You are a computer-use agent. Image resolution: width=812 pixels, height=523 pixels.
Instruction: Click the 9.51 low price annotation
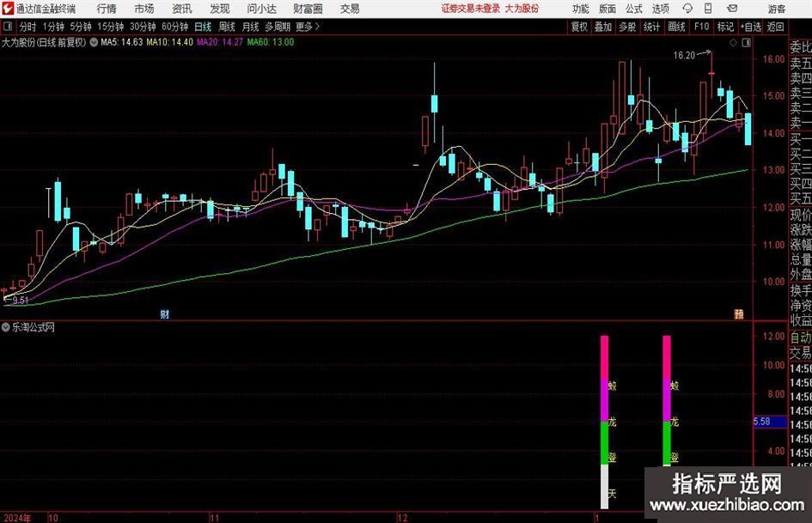point(21,301)
